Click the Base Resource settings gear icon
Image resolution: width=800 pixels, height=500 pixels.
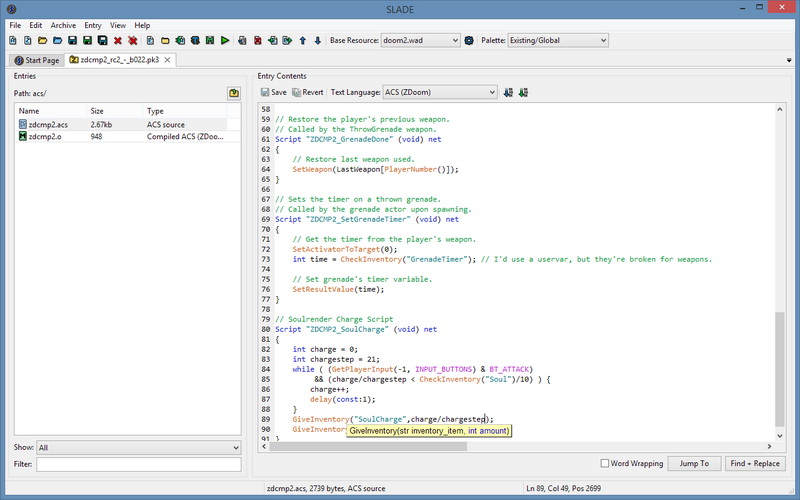pyautogui.click(x=469, y=41)
